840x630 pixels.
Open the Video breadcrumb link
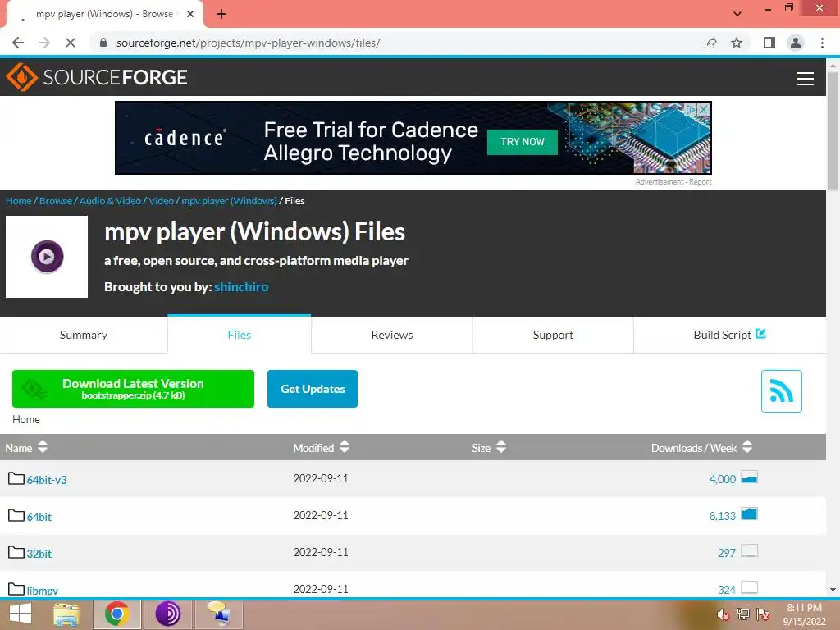click(x=162, y=201)
